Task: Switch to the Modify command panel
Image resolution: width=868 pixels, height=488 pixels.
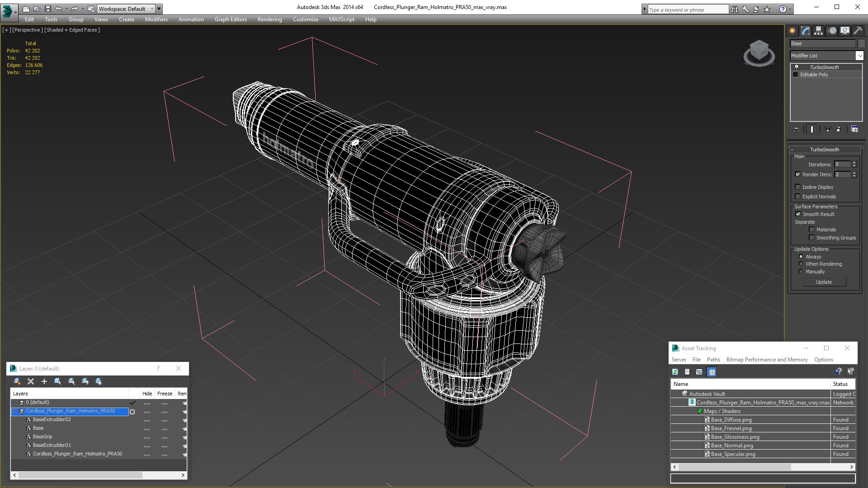Action: coord(806,31)
